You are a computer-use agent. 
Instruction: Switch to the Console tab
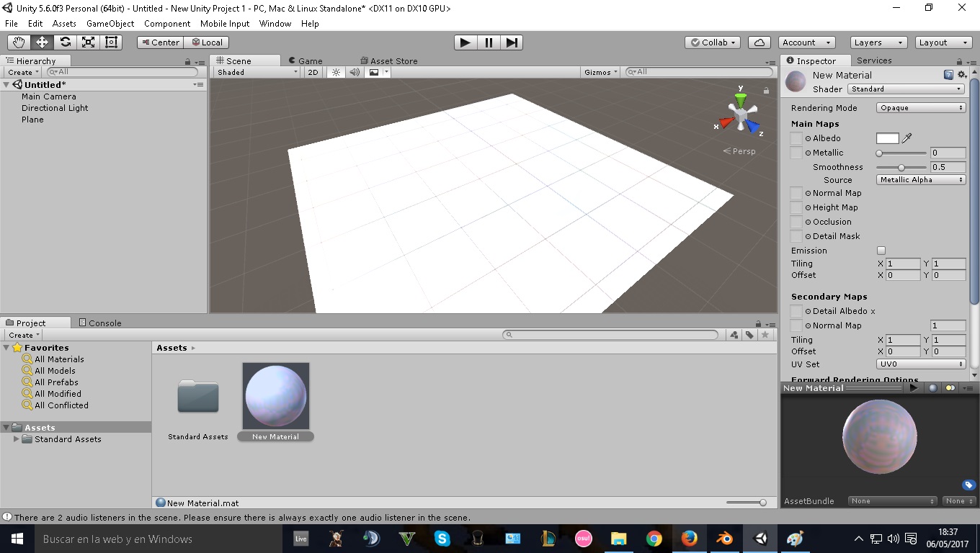point(99,323)
